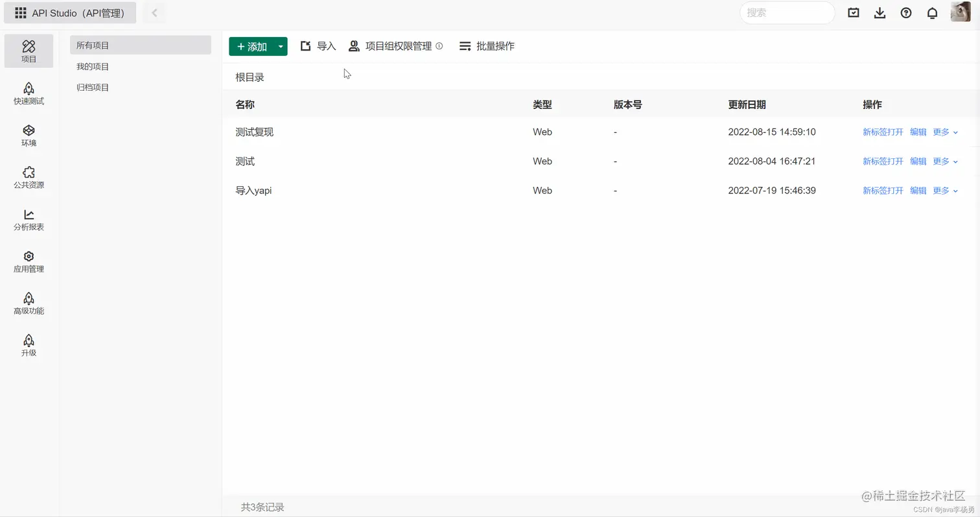Open 新标签打开 link for 测试 project
Screen dimensions: 980x517
883,161
